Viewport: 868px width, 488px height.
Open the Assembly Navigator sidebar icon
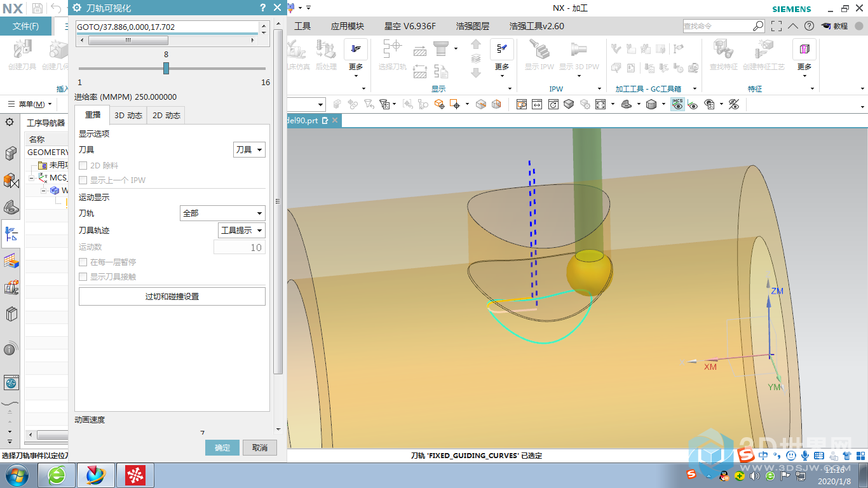pyautogui.click(x=11, y=154)
